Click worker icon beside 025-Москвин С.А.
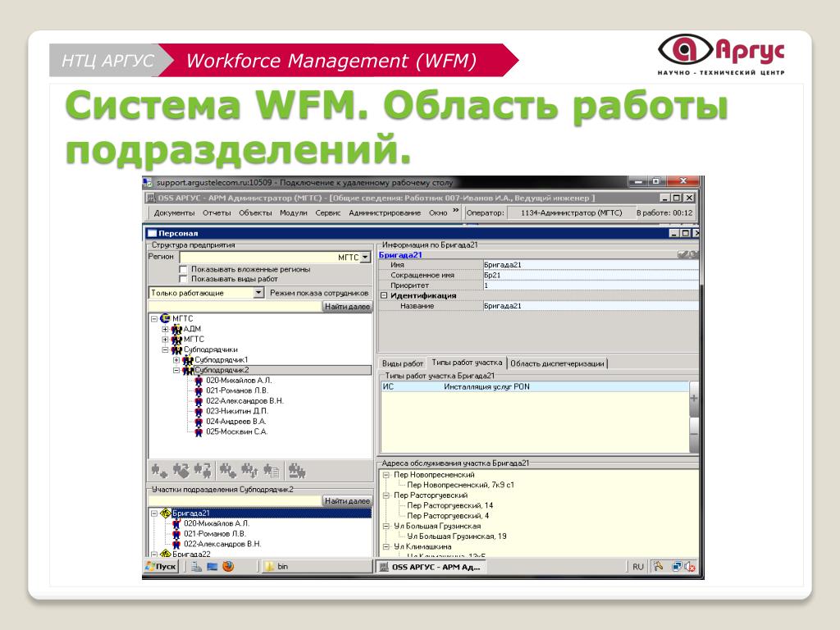840x630 pixels. pyautogui.click(x=199, y=431)
